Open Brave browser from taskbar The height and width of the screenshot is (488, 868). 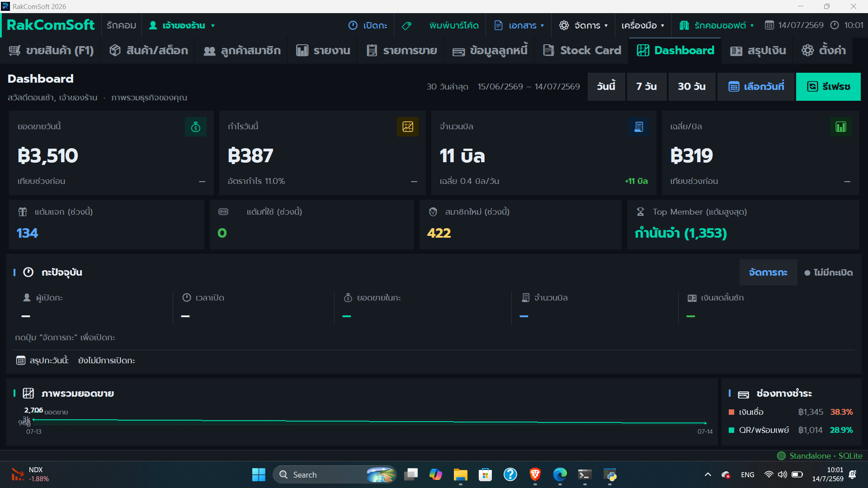[x=535, y=474]
